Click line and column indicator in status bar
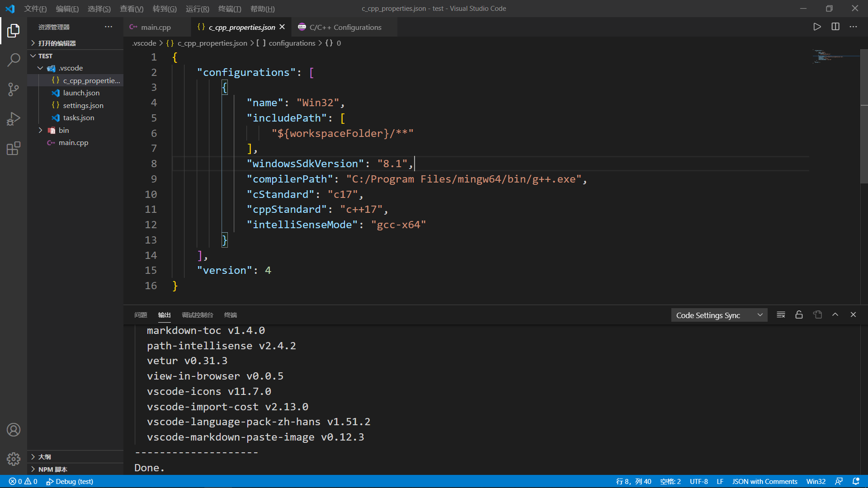Viewport: 868px width, 488px height. pos(633,482)
